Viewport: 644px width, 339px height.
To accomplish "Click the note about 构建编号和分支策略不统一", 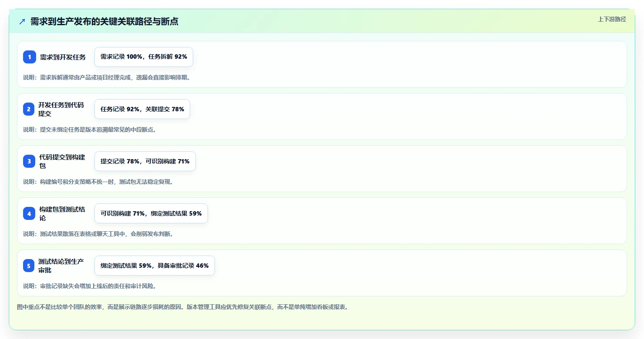I will 98,182.
